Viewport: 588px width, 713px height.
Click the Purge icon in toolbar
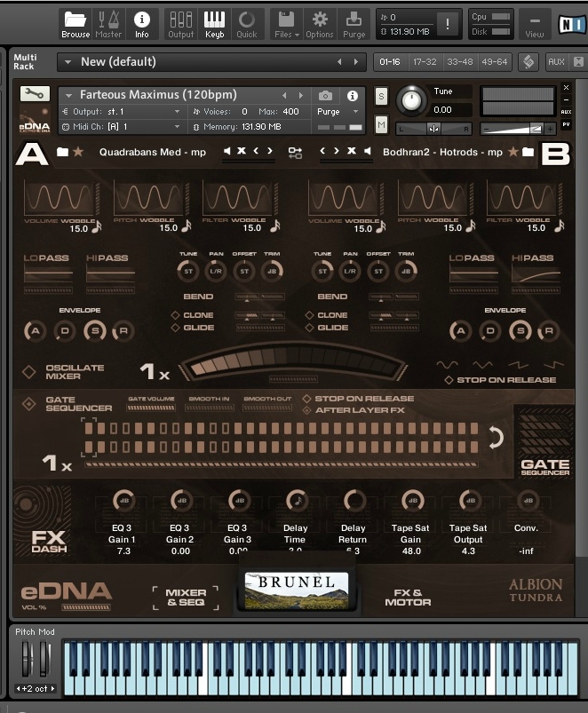354,21
